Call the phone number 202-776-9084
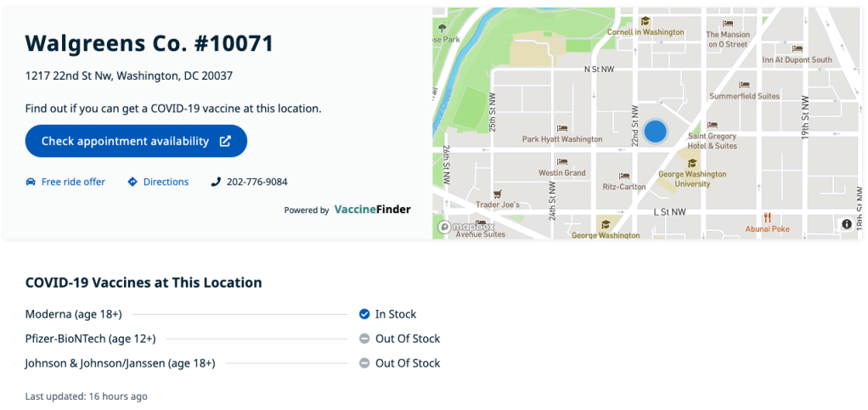 256,182
